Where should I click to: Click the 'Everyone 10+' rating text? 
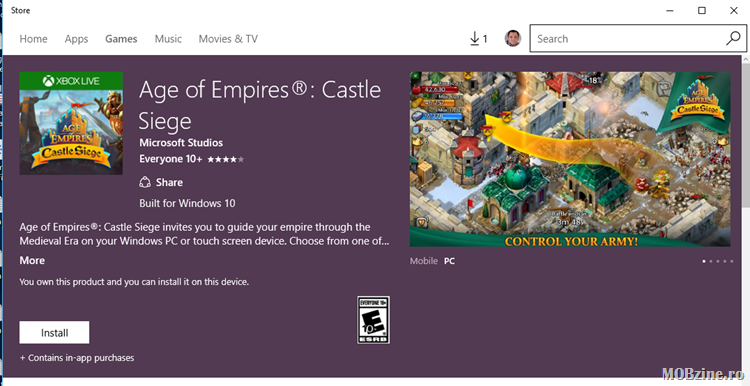pyautogui.click(x=171, y=159)
